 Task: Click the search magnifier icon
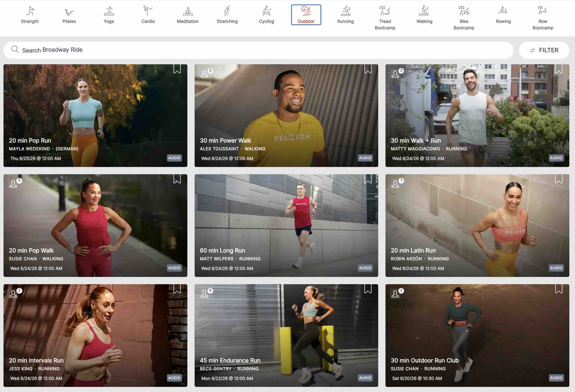tap(15, 49)
